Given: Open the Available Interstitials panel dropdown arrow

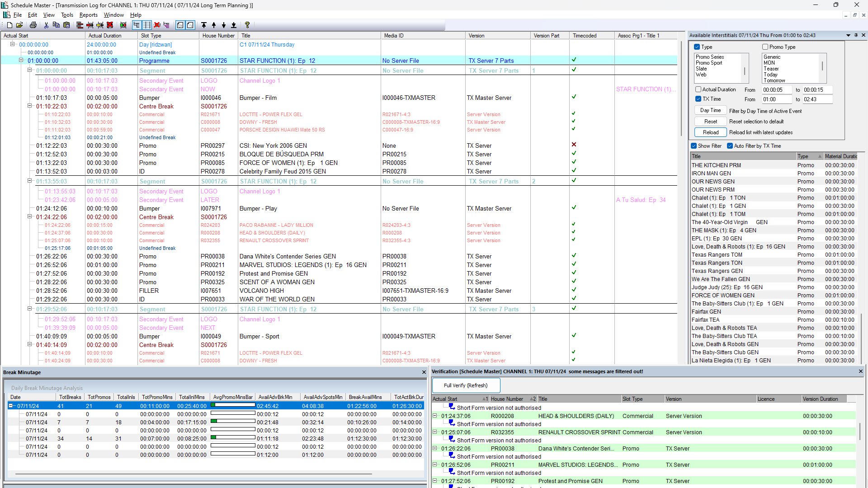Looking at the screenshot, I should coord(848,35).
